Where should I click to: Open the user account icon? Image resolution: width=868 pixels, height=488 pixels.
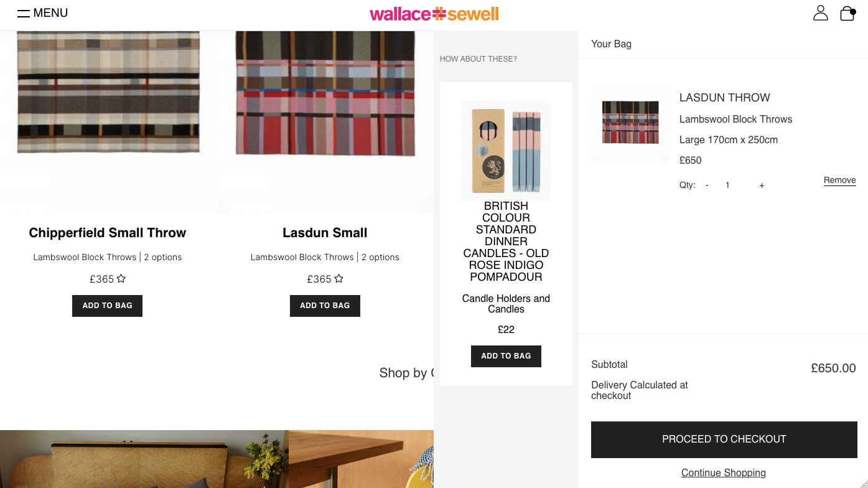tap(821, 13)
